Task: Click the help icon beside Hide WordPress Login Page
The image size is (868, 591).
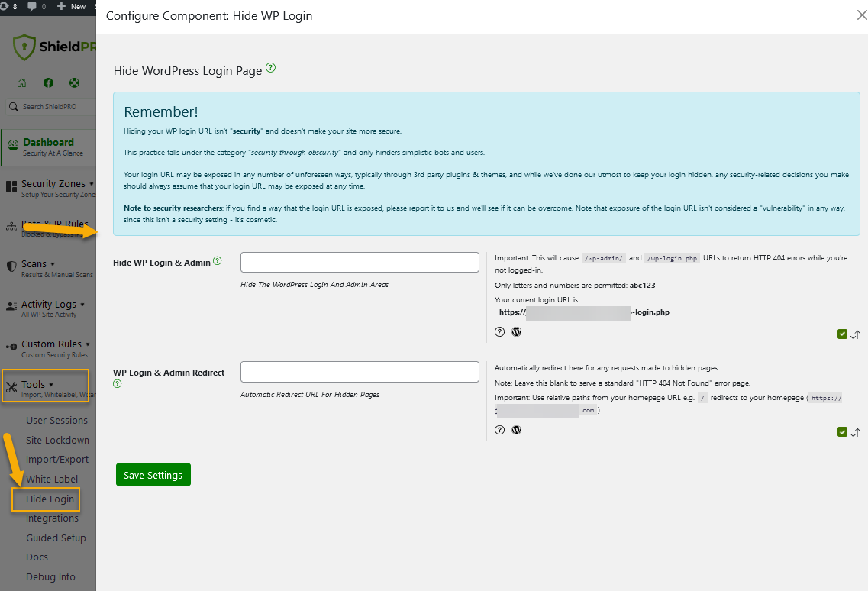Action: pos(270,67)
